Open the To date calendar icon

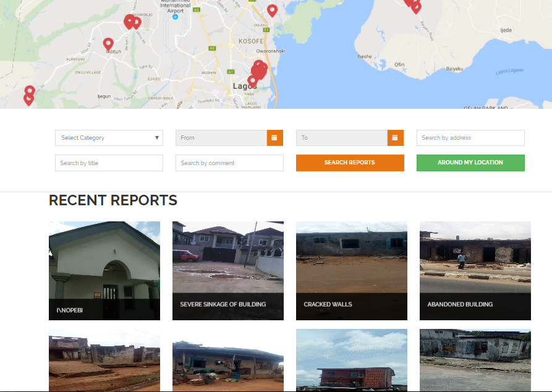coord(395,138)
